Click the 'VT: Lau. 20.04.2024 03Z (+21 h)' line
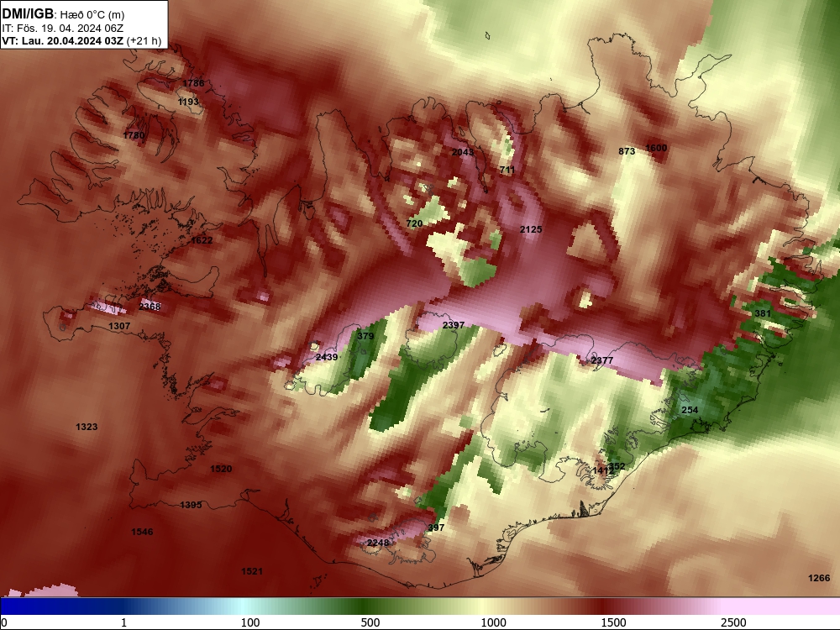Image resolution: width=840 pixels, height=630 pixels. [x=81, y=40]
